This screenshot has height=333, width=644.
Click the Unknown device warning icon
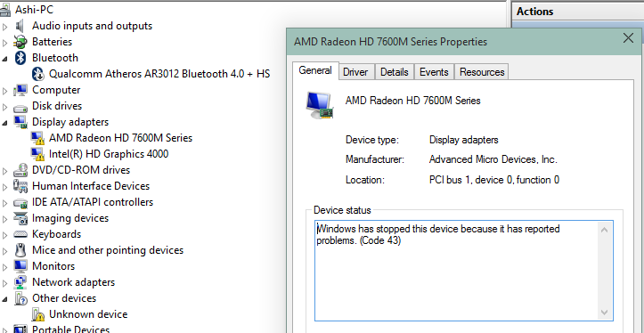pos(37,314)
